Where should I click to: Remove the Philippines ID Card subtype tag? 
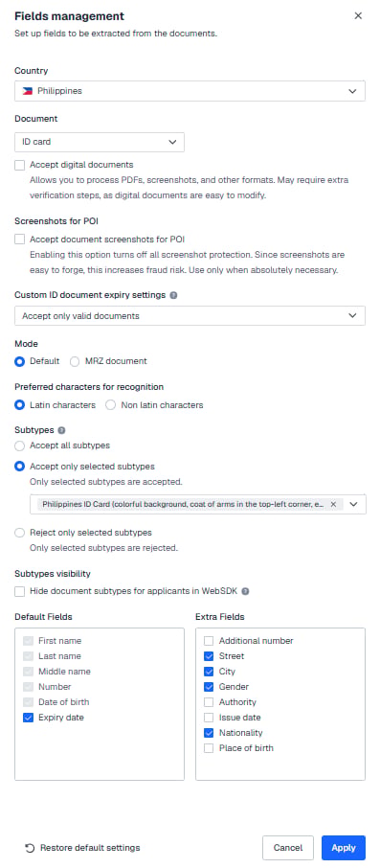point(333,504)
